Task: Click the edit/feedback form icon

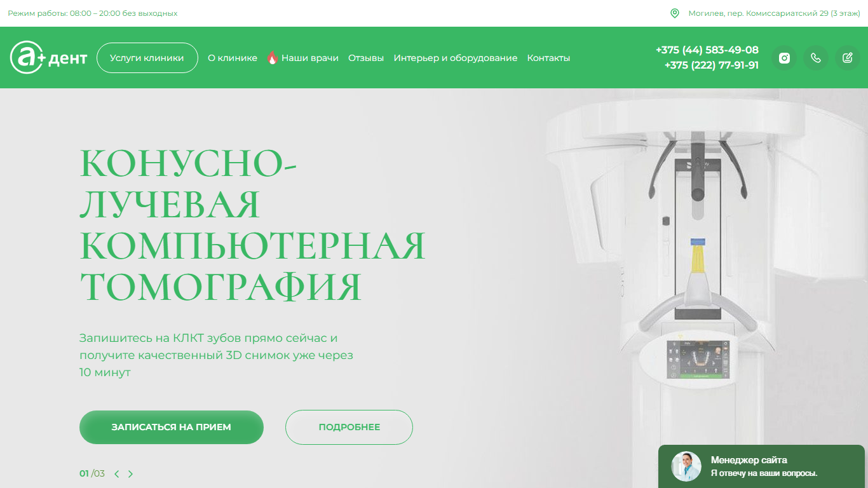Action: [848, 58]
